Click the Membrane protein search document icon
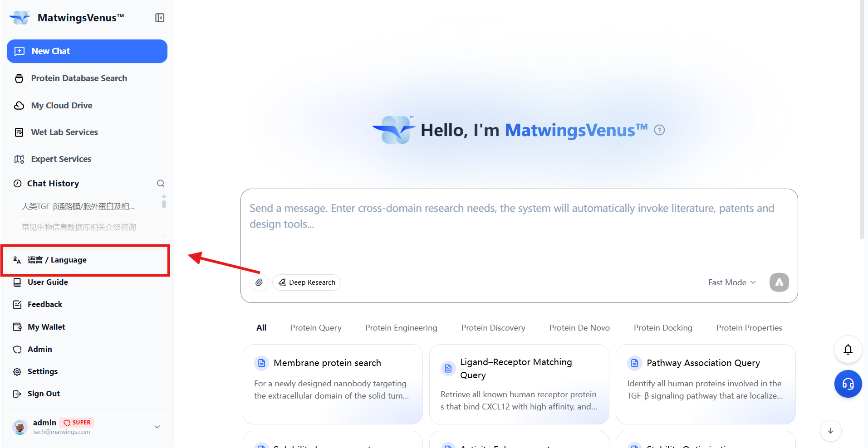Viewport: 868px width, 448px height. [x=261, y=363]
